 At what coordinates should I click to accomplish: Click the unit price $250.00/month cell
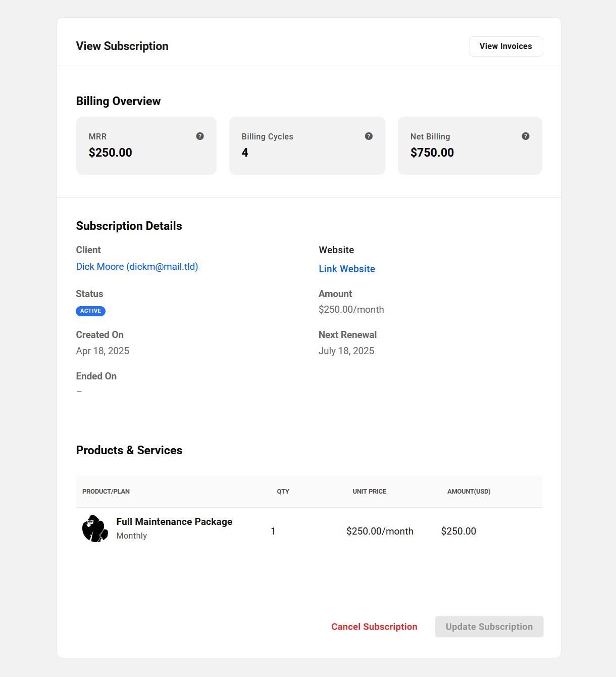tap(380, 531)
